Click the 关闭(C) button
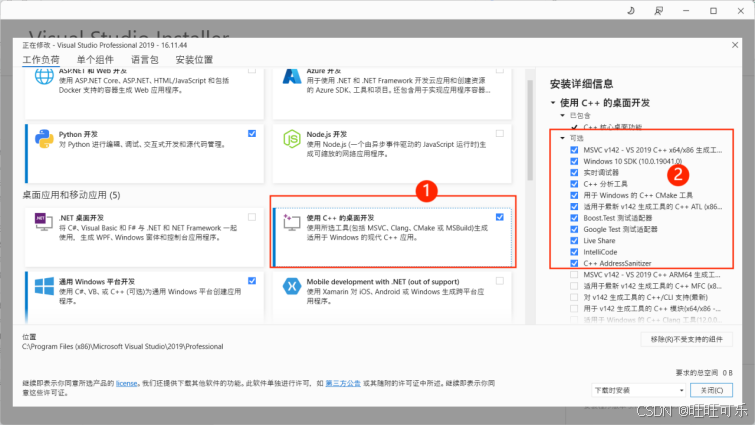Screen dimensions: 756x425 point(712,390)
